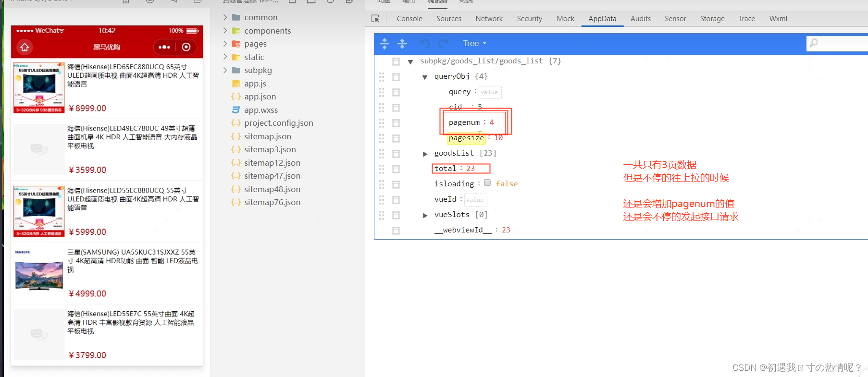Select the pagesize value 10
The width and height of the screenshot is (868, 377).
pyautogui.click(x=498, y=138)
